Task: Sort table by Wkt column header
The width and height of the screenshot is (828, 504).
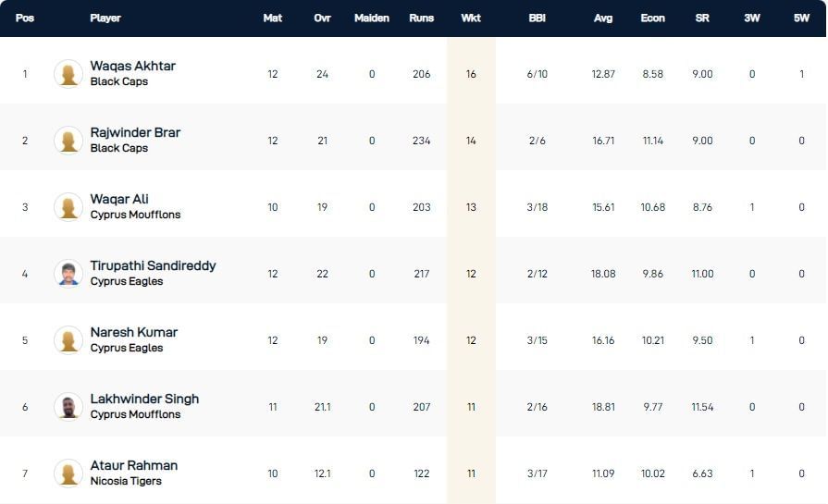Action: tap(471, 18)
